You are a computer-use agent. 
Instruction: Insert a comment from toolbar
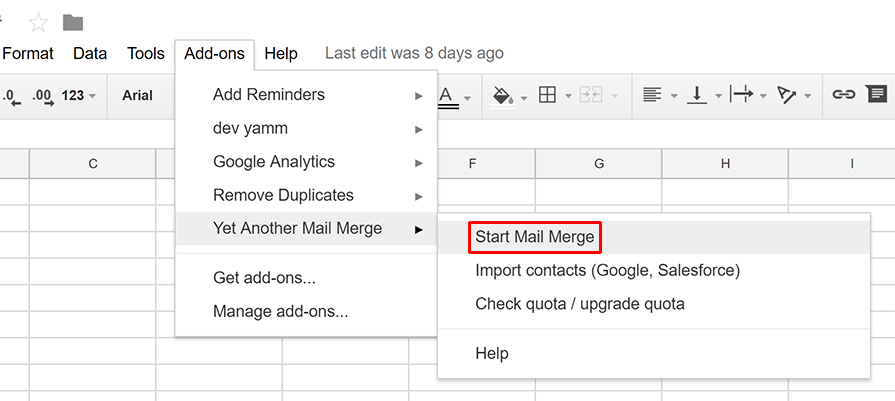[876, 95]
